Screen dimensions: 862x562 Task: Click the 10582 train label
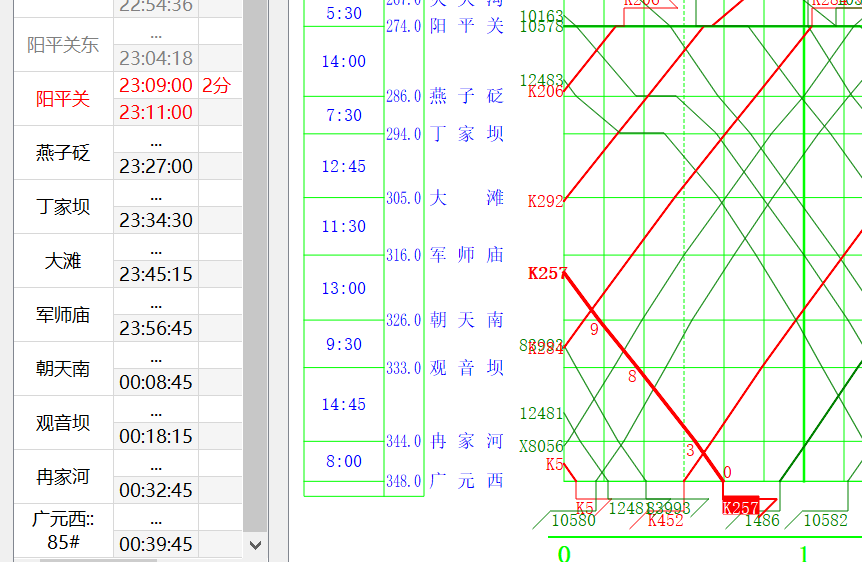[x=826, y=520]
